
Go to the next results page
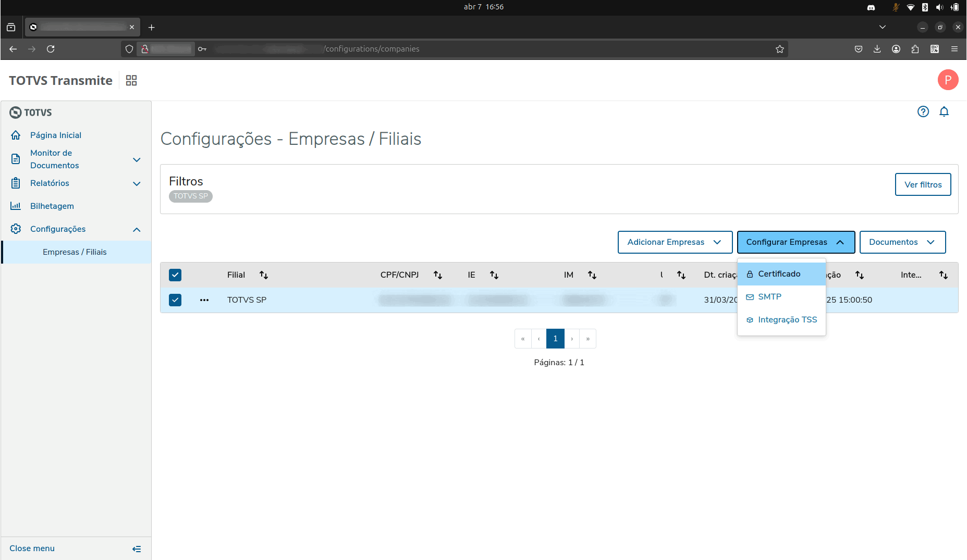pyautogui.click(x=572, y=339)
